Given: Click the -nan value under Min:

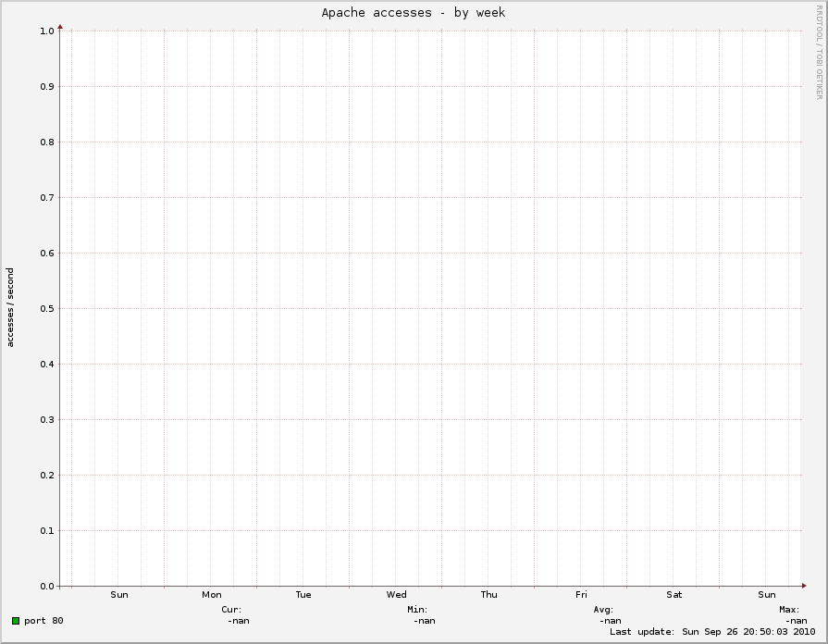Looking at the screenshot, I should coord(424,621).
